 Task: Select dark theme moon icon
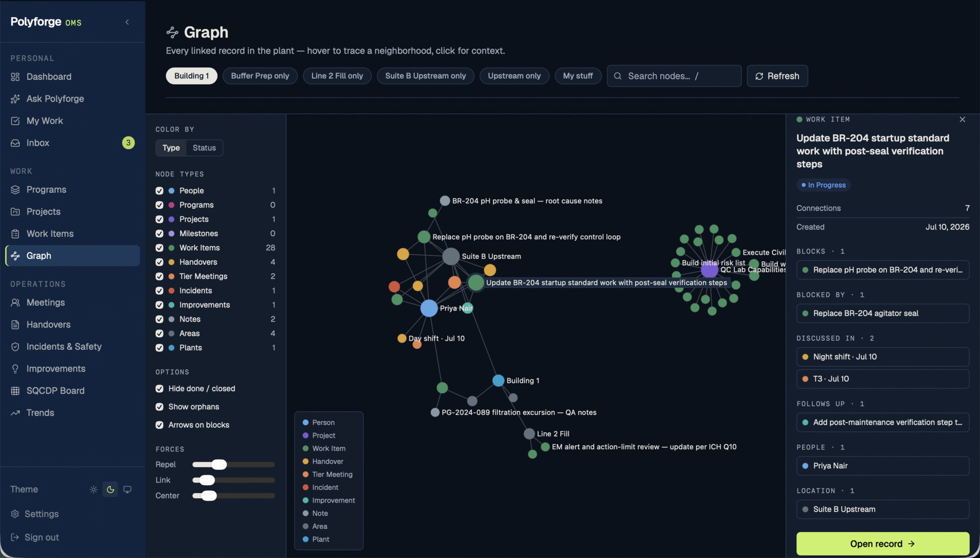110,489
